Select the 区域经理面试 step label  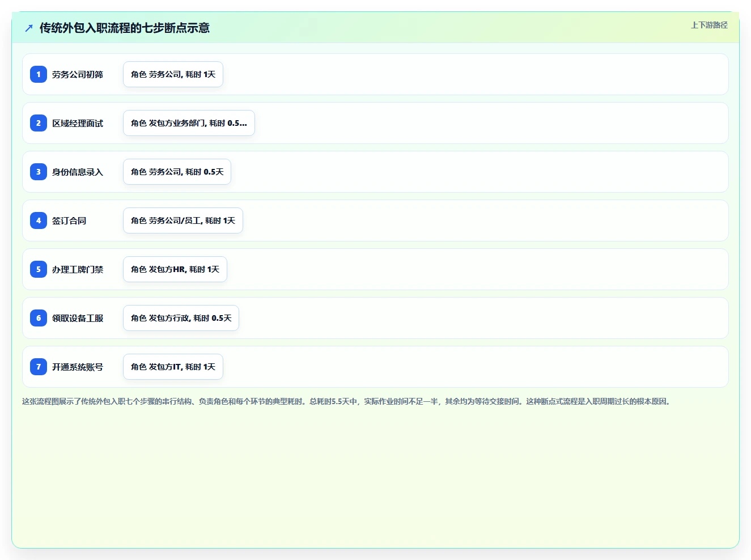pyautogui.click(x=78, y=123)
